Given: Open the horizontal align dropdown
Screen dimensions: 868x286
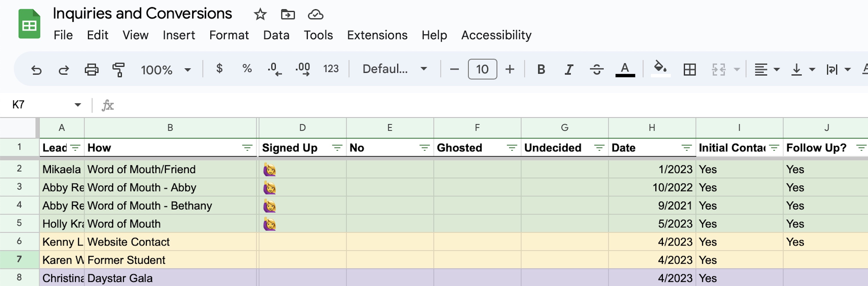Looking at the screenshot, I should [x=766, y=70].
